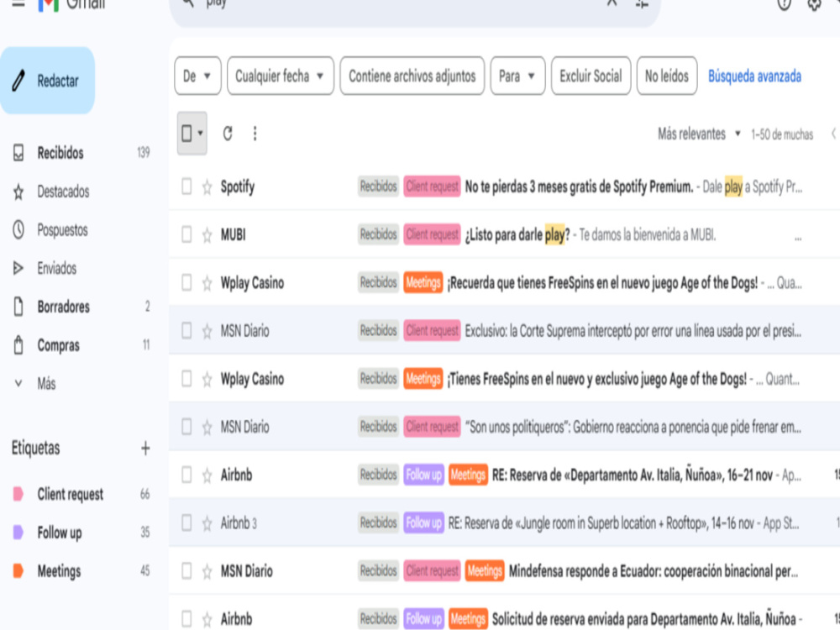Click the purple Follow up color tag
The width and height of the screenshot is (840, 630).
18,533
